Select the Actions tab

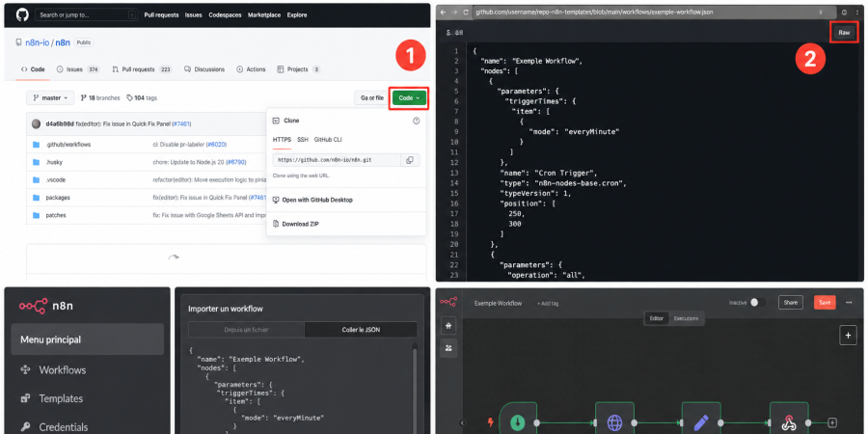click(x=252, y=69)
